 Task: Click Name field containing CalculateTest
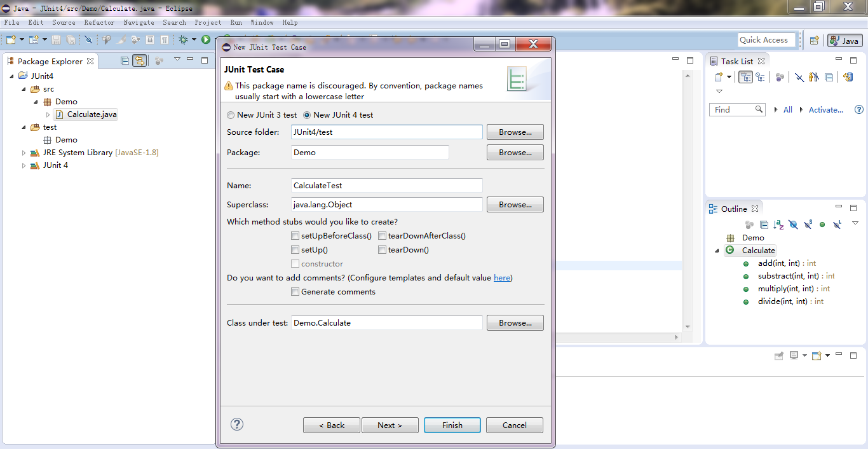(386, 186)
